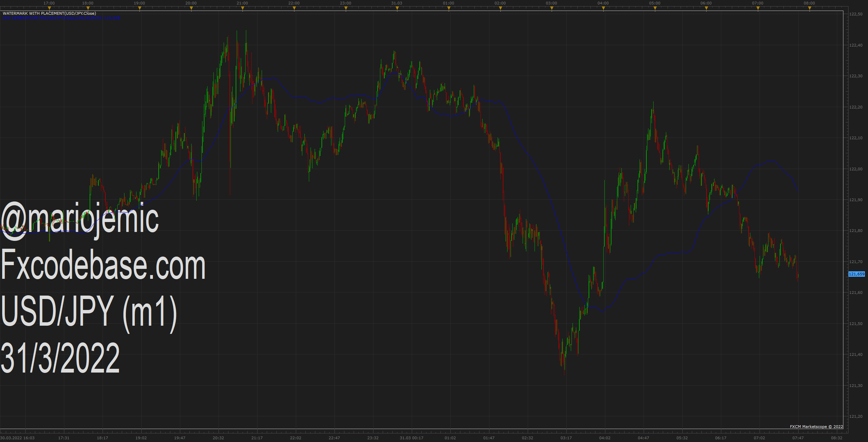Click the 21:00 hour marker triangle
Viewport: 868px width, 442px height.
tap(242, 8)
